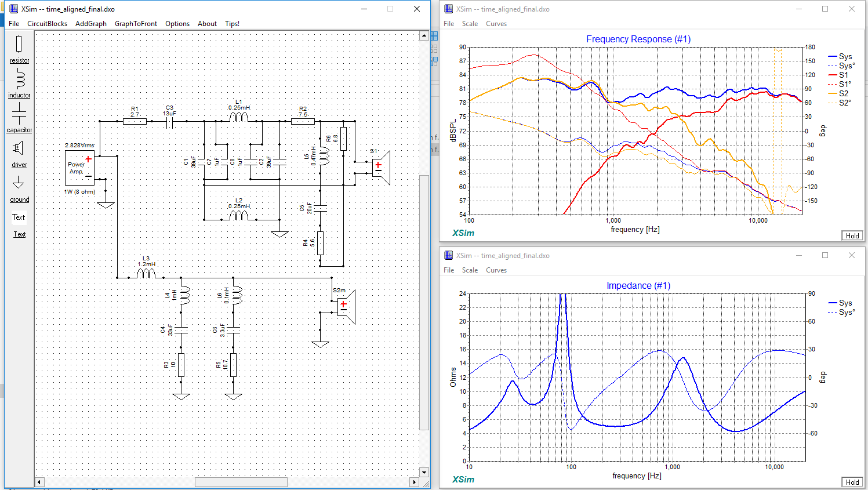868x490 pixels.
Task: Open the CircuitBlocks menu
Action: pyautogui.click(x=47, y=24)
